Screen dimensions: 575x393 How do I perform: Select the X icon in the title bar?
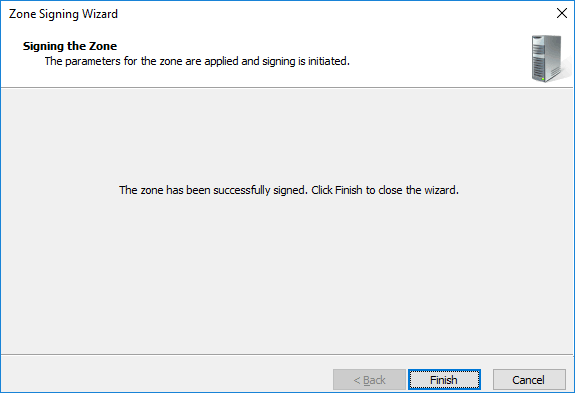561,14
